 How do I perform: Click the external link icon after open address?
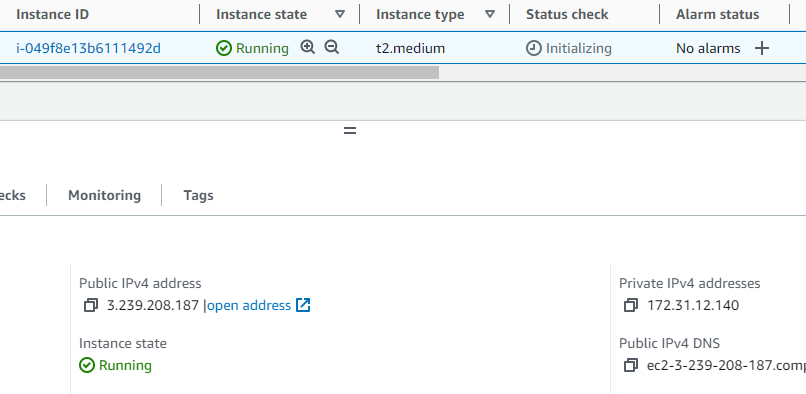point(303,305)
